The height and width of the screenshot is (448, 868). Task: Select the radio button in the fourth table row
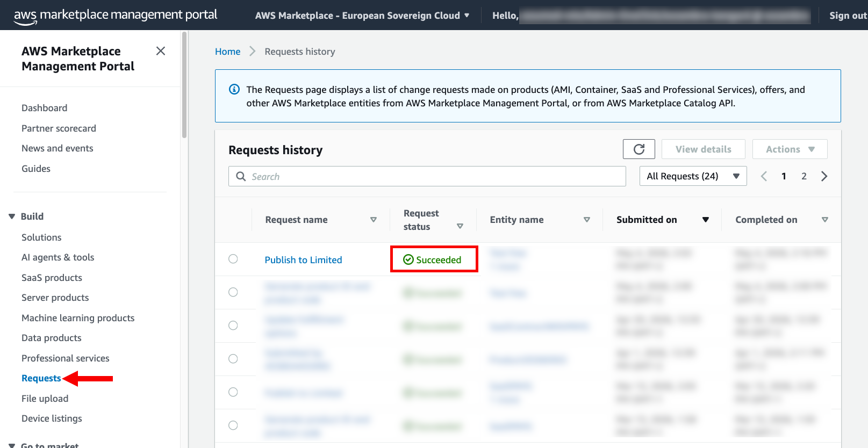(x=233, y=359)
